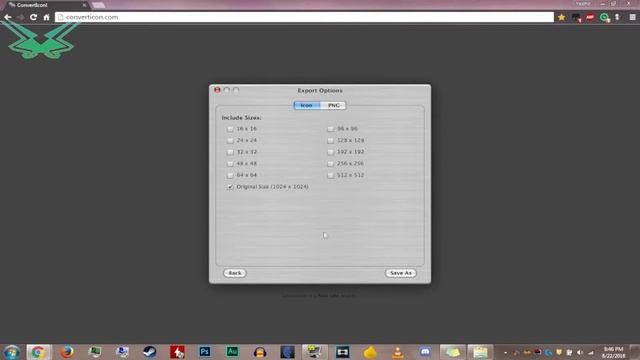Image resolution: width=640 pixels, height=360 pixels.
Task: Reload the page with the refresh icon
Action: (x=33, y=17)
